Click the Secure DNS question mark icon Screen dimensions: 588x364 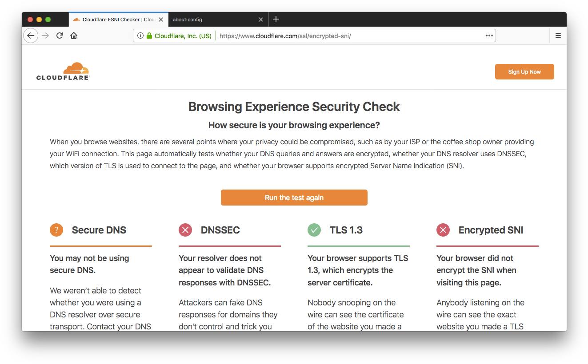point(56,230)
